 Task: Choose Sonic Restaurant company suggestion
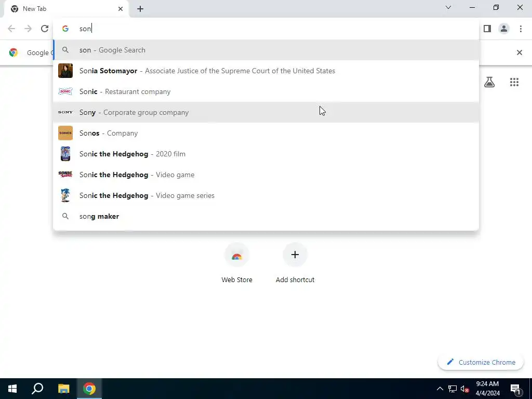click(266, 91)
